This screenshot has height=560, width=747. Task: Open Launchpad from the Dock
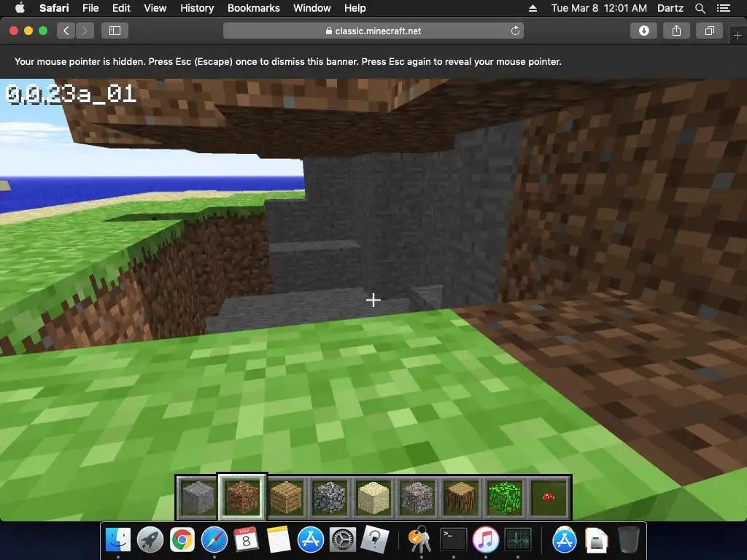click(150, 540)
